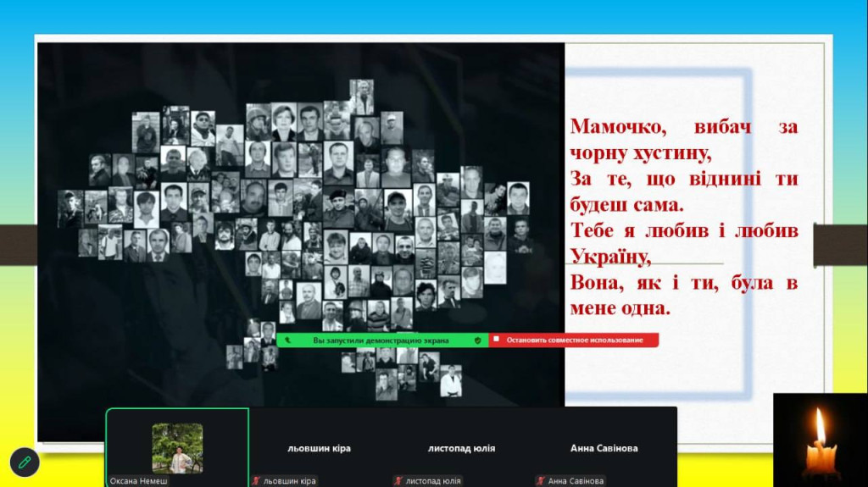Select Анна Савінова participant tile

click(604, 448)
